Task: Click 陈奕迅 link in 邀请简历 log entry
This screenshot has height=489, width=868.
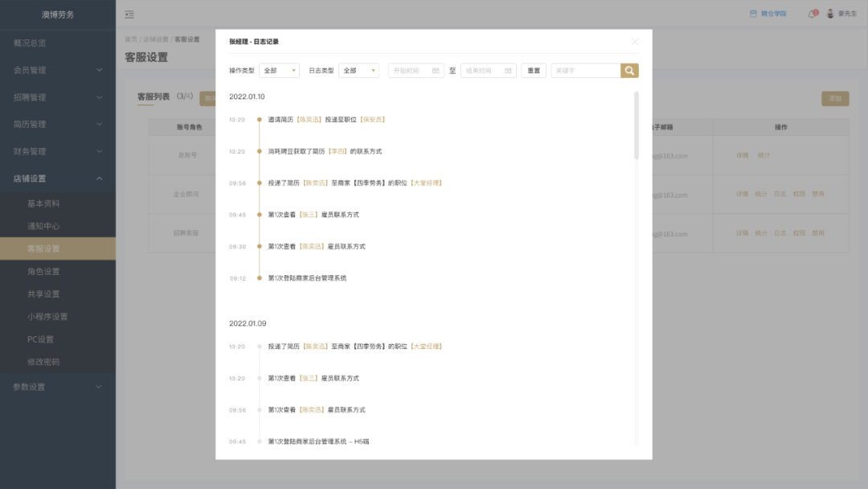Action: [309, 120]
